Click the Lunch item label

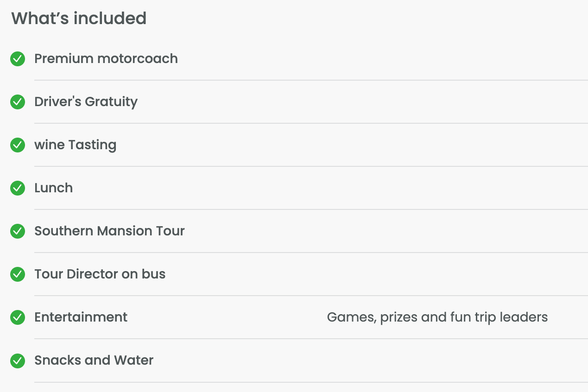[x=53, y=188]
